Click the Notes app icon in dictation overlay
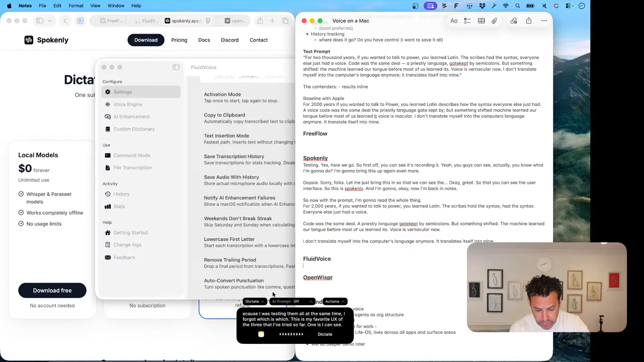 (x=261, y=334)
